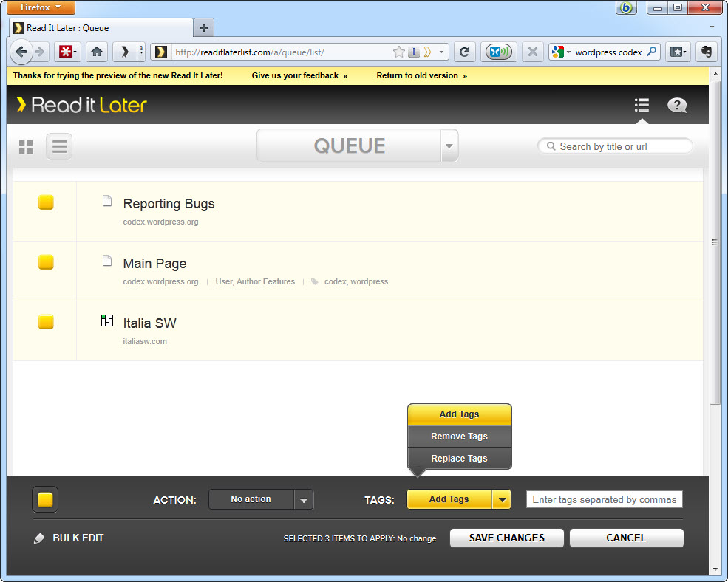Screen dimensions: 728x582
Task: Uncheck the Italia SW item
Action: point(46,321)
